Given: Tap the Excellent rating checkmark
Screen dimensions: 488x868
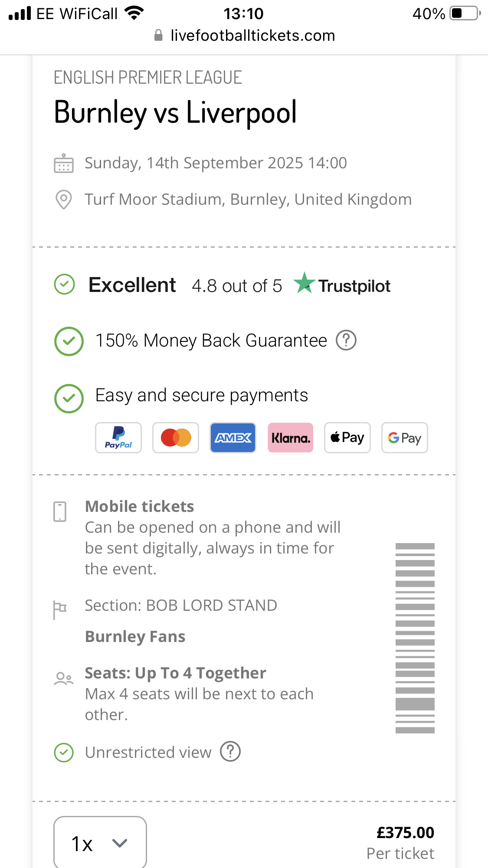Looking at the screenshot, I should pyautogui.click(x=65, y=285).
